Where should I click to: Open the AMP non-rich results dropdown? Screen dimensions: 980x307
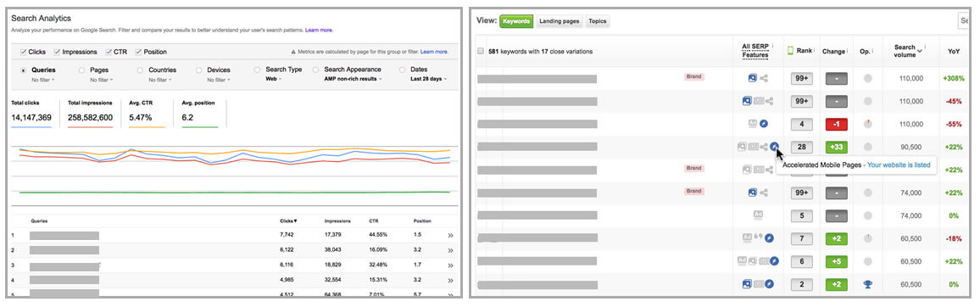tap(353, 80)
